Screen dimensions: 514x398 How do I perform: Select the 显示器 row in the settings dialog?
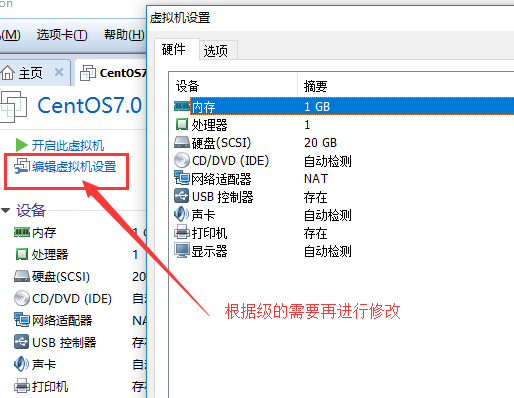coord(343,250)
